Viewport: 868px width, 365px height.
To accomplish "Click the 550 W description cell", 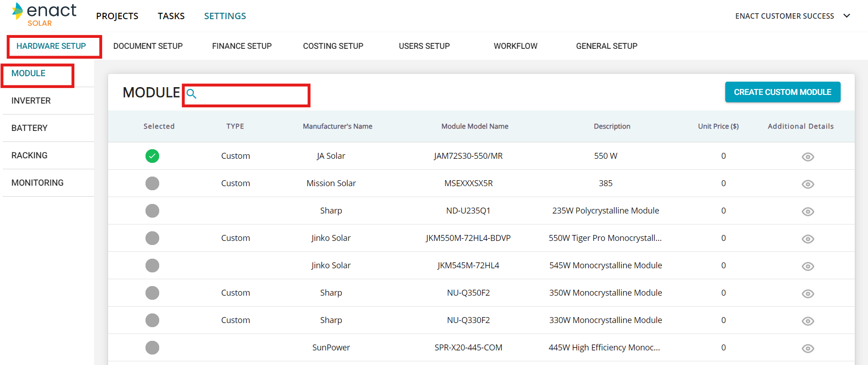I will click(606, 156).
